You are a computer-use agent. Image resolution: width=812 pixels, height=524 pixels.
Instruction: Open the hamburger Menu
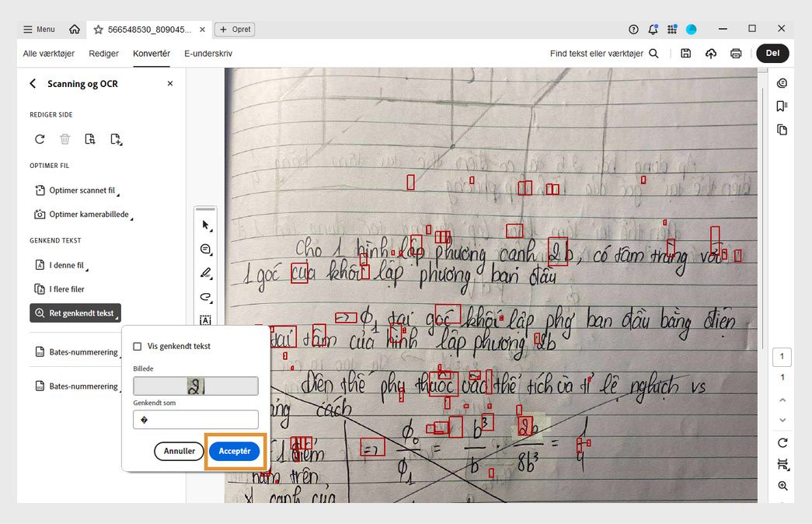coord(37,29)
